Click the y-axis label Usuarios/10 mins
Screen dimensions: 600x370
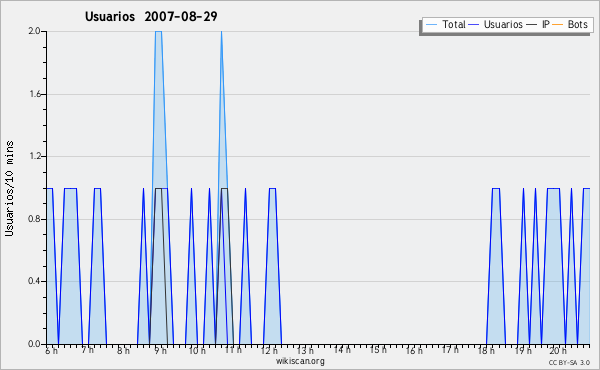(x=9, y=188)
